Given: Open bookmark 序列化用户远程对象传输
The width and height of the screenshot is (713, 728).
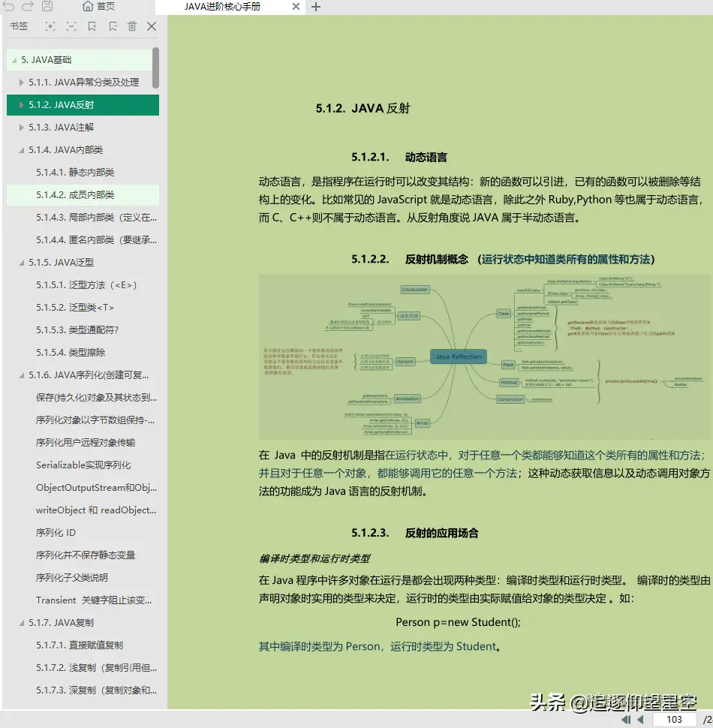Looking at the screenshot, I should (86, 443).
